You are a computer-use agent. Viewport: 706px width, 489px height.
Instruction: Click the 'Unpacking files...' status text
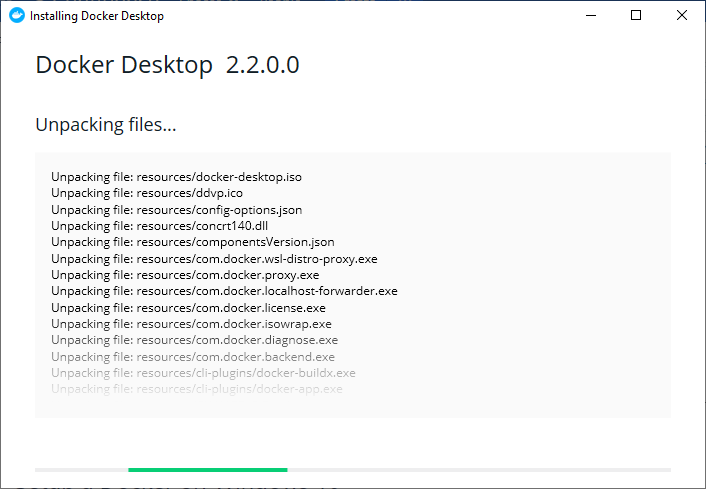point(106,125)
